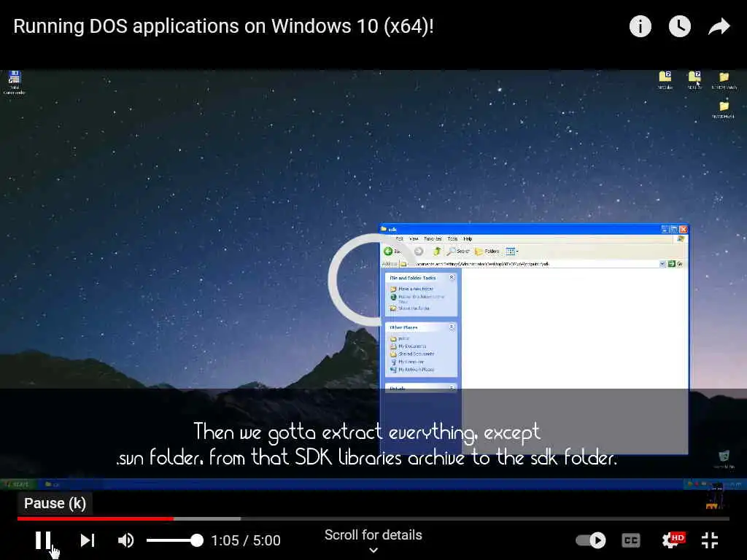Open Tools menu in sdk window
747x560 pixels.
452,238
